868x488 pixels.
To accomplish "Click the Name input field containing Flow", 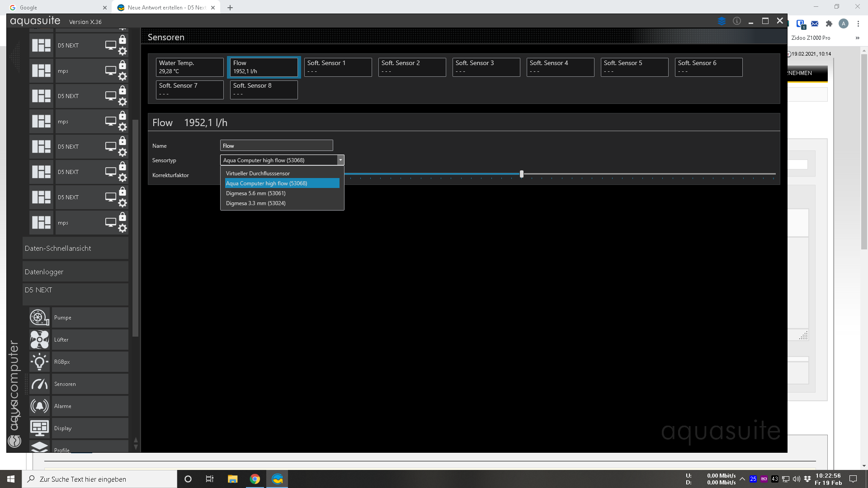I will (x=276, y=145).
